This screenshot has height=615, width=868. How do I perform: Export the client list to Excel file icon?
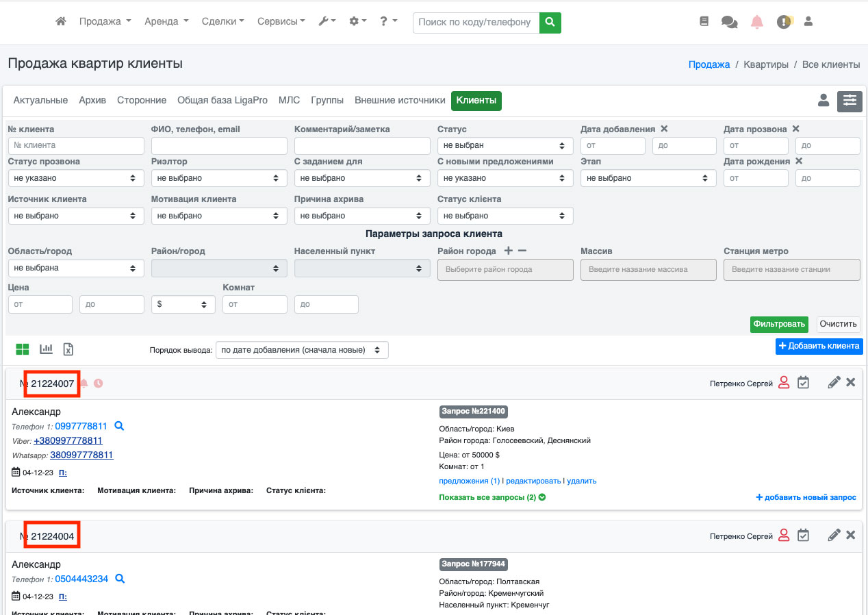pos(68,349)
